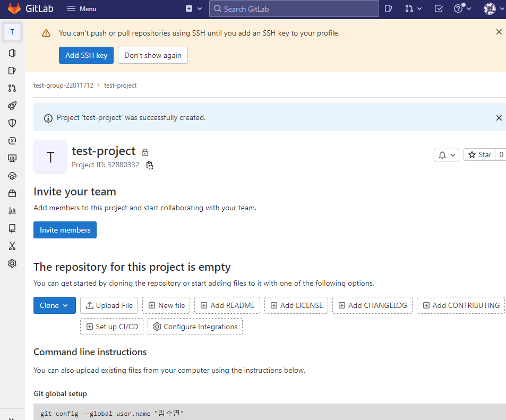Open the Help dropdown menu

(x=462, y=8)
